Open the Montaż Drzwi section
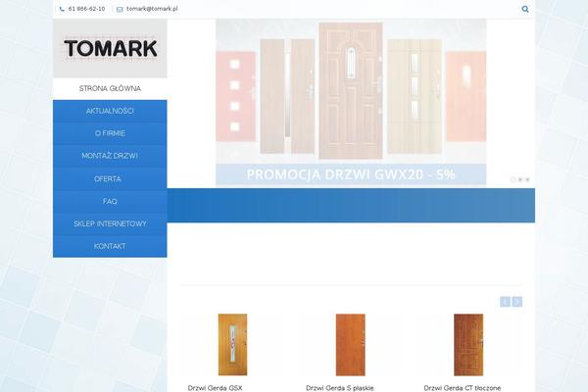Image resolution: width=588 pixels, height=392 pixels. click(x=110, y=156)
